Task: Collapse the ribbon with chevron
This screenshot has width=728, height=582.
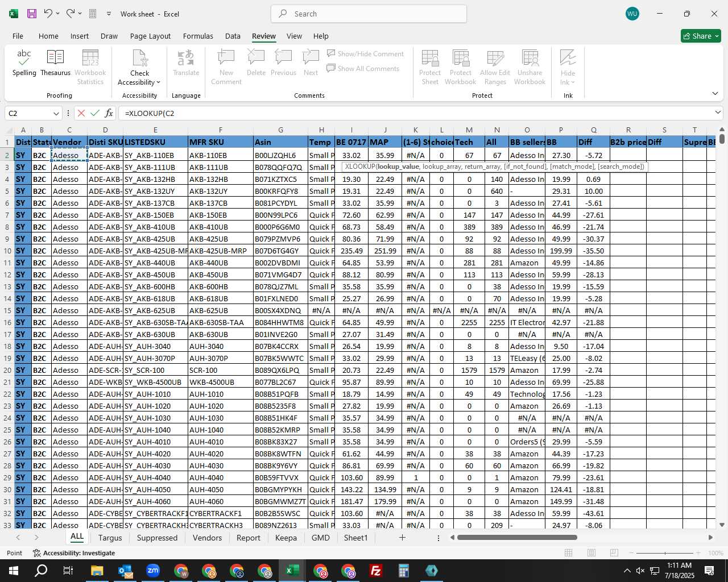Action: click(715, 93)
